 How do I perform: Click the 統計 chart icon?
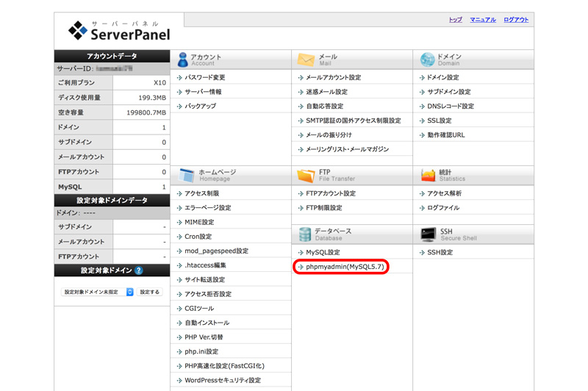(x=428, y=176)
